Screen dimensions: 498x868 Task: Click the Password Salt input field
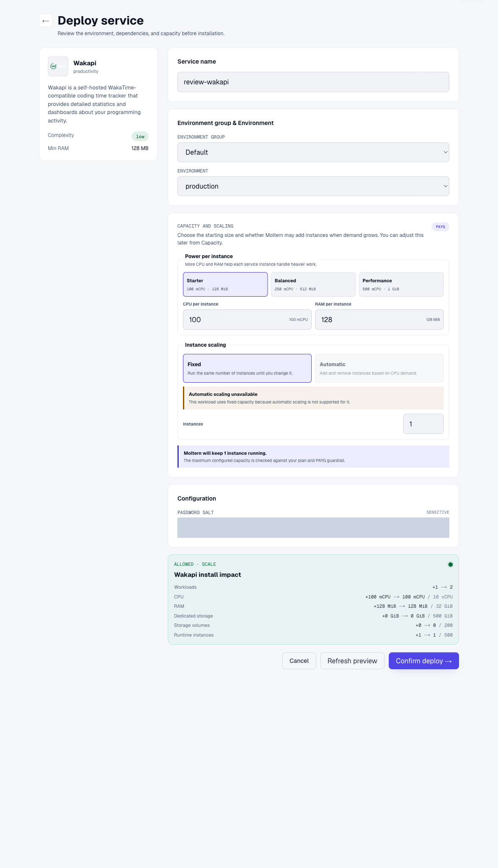(x=313, y=528)
